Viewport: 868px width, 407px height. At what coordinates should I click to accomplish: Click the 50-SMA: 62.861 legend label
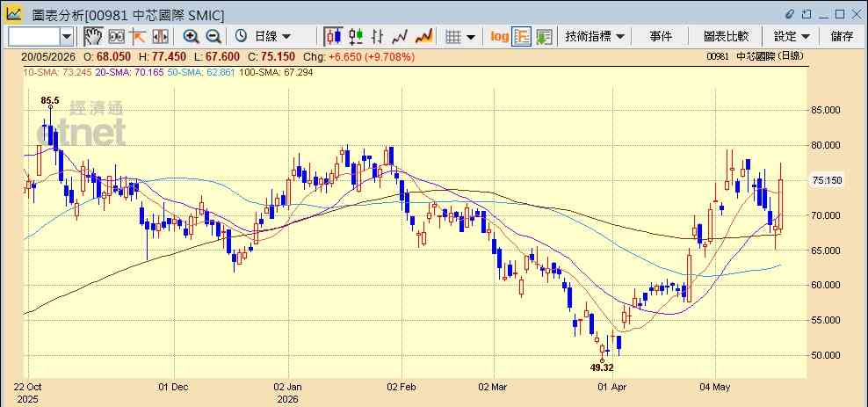tap(199, 72)
